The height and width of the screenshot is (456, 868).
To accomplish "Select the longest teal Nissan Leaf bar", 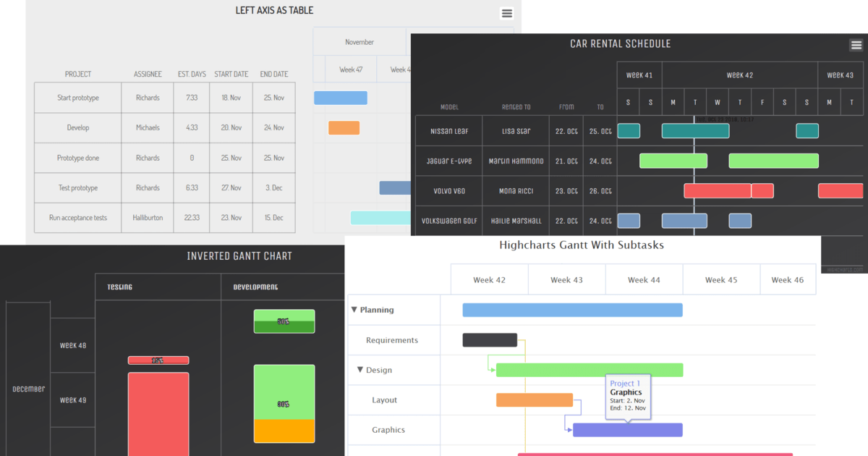I will tap(695, 131).
